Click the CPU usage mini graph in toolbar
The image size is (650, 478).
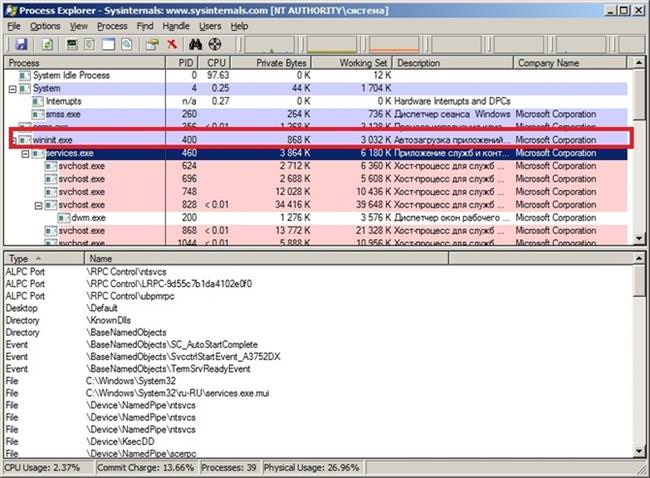[x=269, y=45]
